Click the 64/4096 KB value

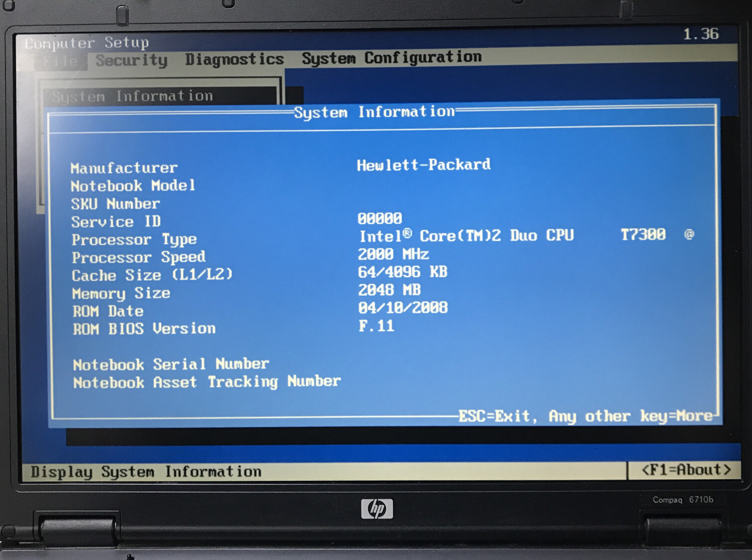pos(403,272)
